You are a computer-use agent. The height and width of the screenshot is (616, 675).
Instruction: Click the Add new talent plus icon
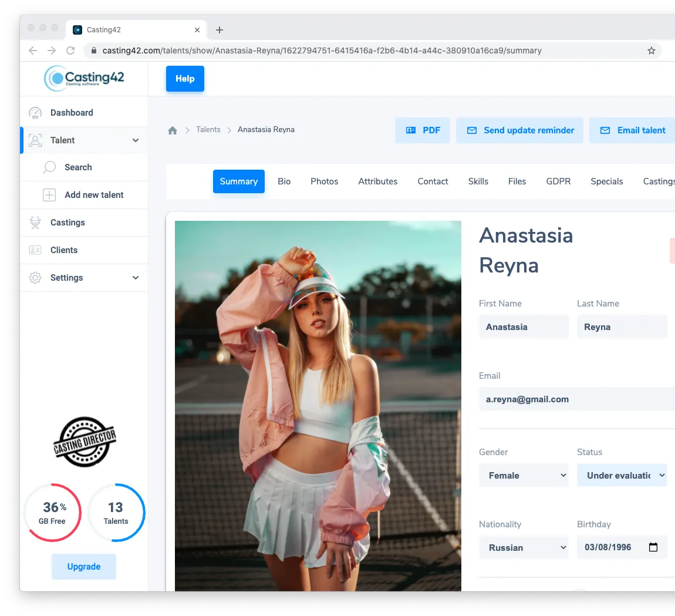48,194
